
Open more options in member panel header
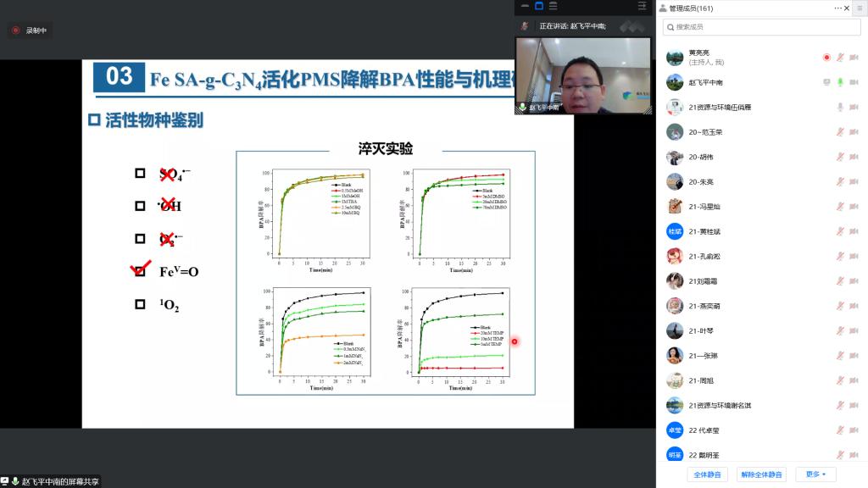pos(838,8)
